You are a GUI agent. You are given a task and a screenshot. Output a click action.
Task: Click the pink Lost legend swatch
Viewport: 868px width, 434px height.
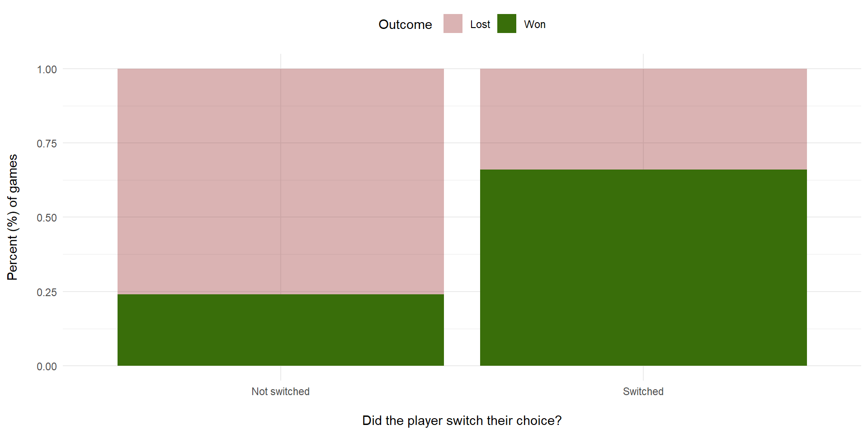pos(453,24)
